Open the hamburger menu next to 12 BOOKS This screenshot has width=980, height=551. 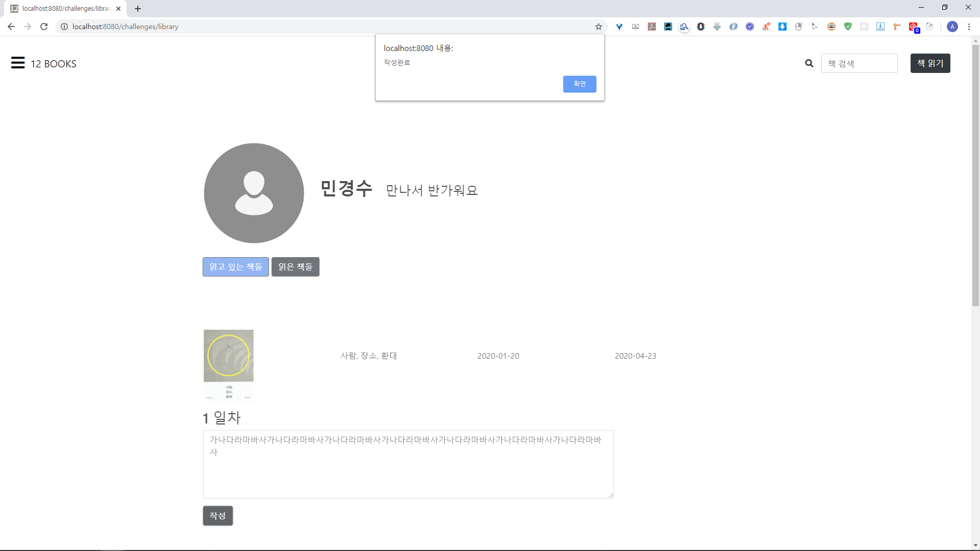(18, 63)
